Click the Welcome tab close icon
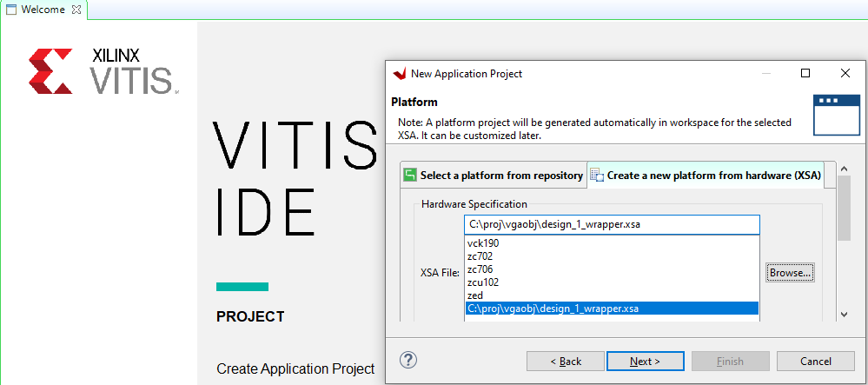Image resolution: width=868 pixels, height=385 pixels. (76, 10)
